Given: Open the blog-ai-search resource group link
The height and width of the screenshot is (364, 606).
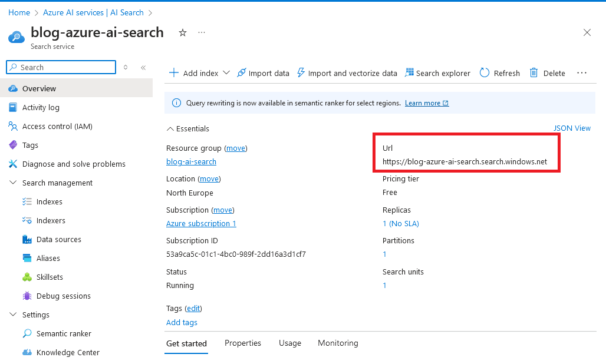Looking at the screenshot, I should pyautogui.click(x=192, y=162).
